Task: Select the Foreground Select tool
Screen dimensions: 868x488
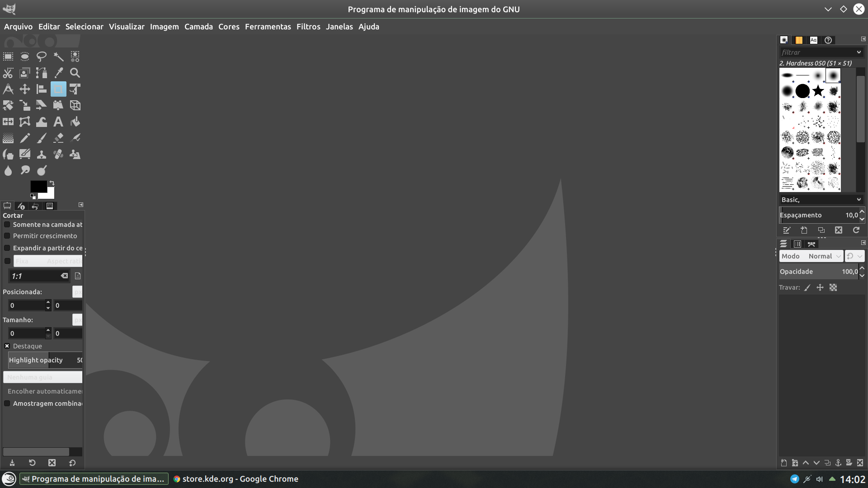Action: point(25,73)
